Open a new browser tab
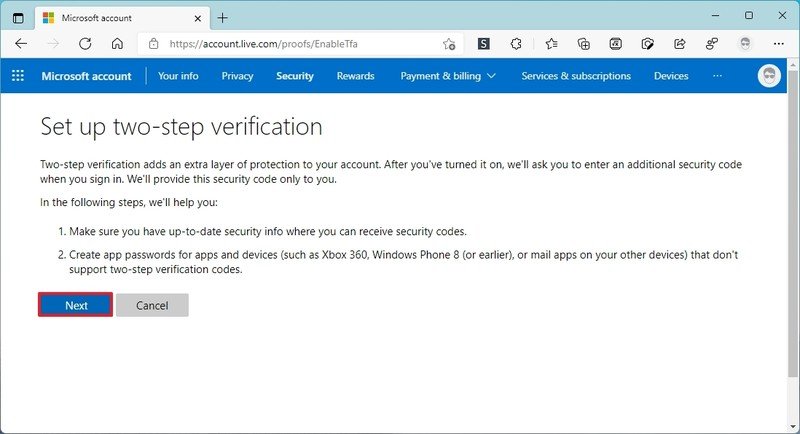This screenshot has width=800, height=434. [x=222, y=18]
